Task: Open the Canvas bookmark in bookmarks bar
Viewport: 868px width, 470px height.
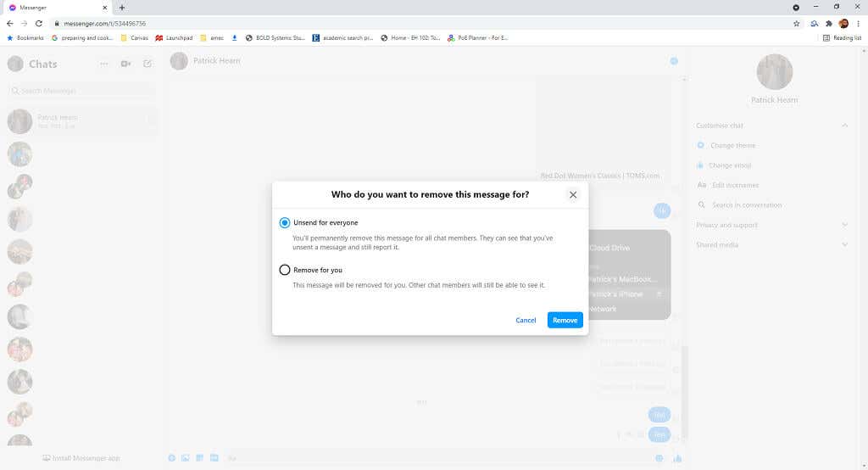Action: coord(134,38)
